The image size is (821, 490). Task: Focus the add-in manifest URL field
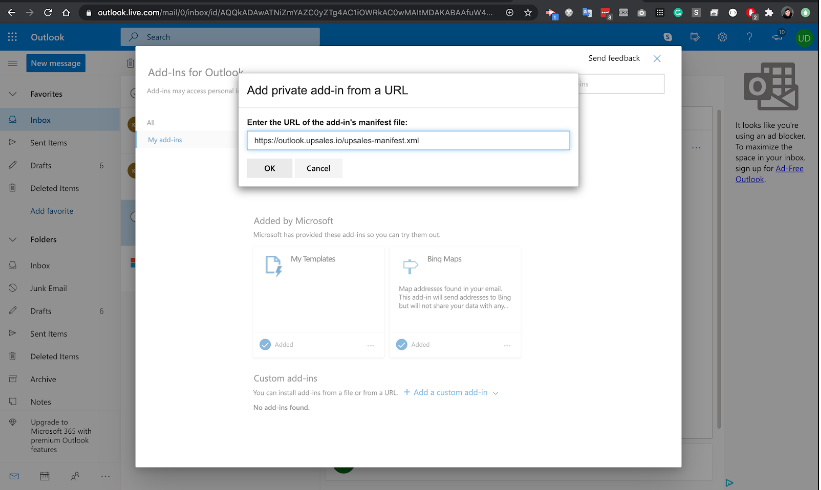[408, 140]
